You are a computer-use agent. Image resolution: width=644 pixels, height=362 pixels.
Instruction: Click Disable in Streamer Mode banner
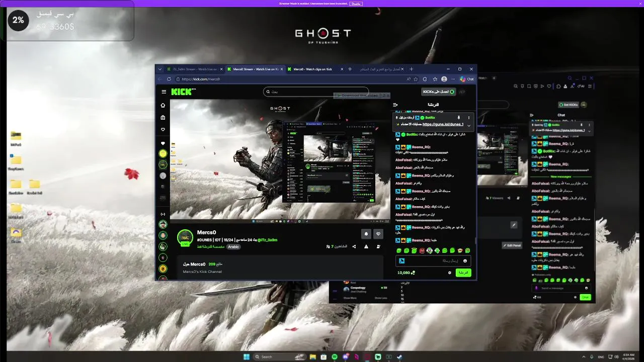point(356,4)
